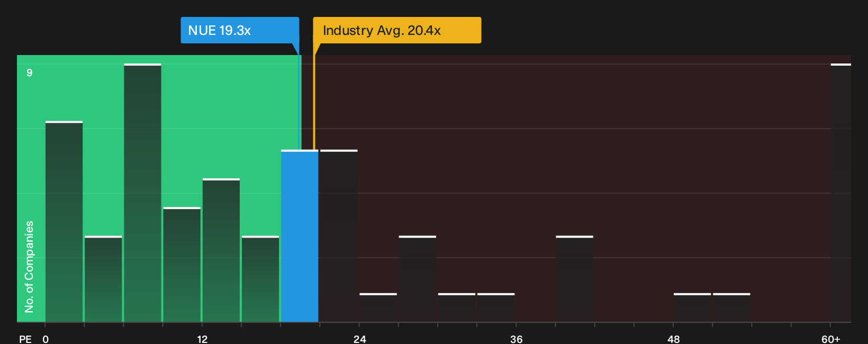Click the 'PE' axis label
The image size is (868, 344).
click(x=25, y=339)
